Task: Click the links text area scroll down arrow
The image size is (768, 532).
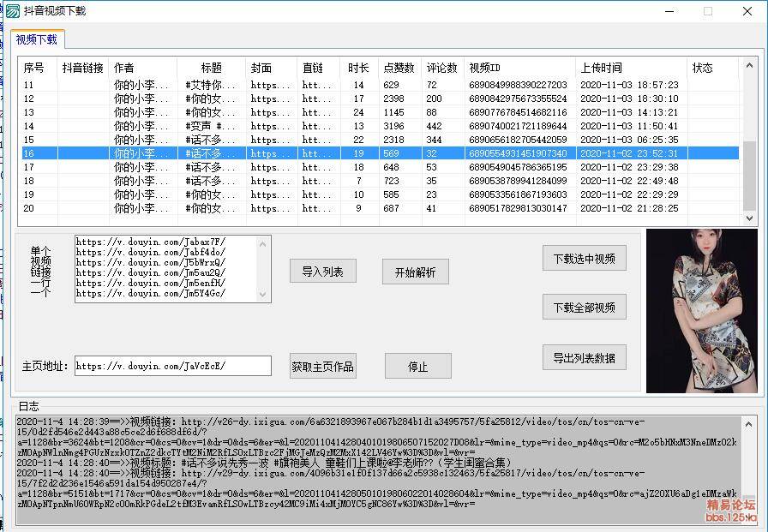Action: pyautogui.click(x=263, y=294)
